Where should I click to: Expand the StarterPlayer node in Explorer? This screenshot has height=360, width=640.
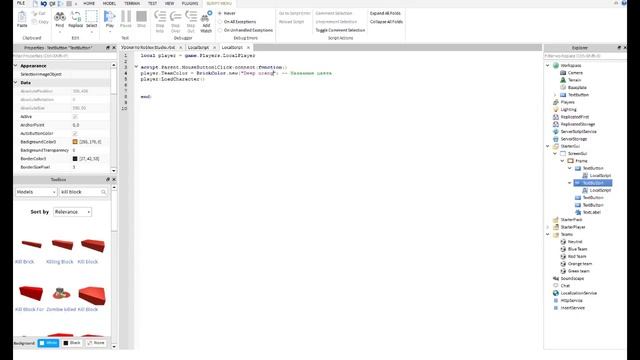[x=548, y=227]
